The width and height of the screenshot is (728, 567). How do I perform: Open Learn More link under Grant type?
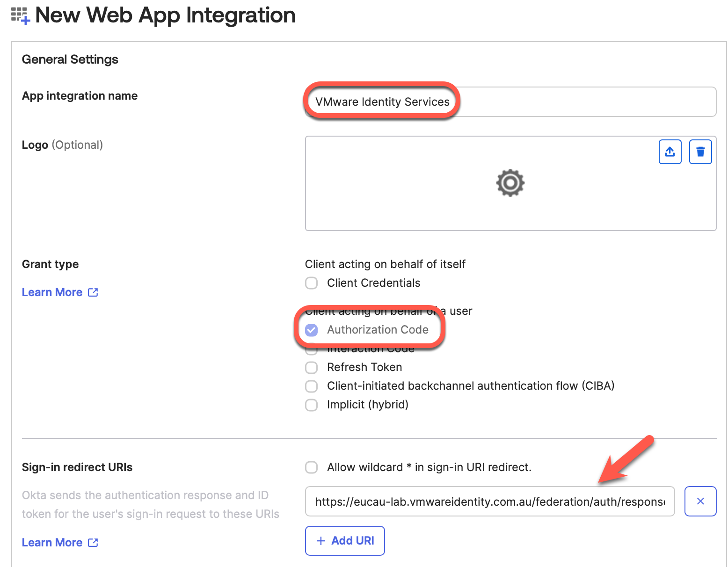[52, 292]
